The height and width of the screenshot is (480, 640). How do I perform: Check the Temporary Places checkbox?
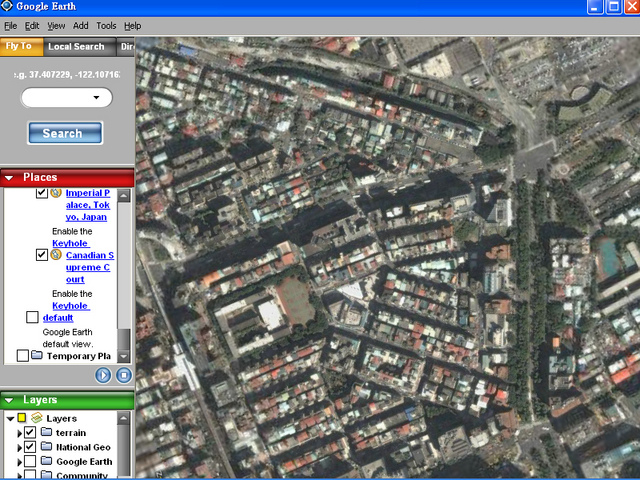click(x=23, y=356)
